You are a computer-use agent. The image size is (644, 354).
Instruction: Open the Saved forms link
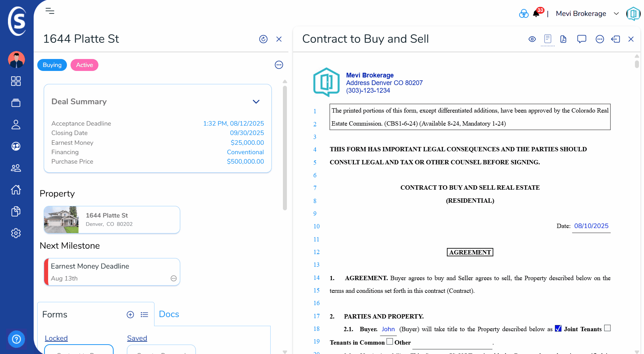click(x=137, y=338)
